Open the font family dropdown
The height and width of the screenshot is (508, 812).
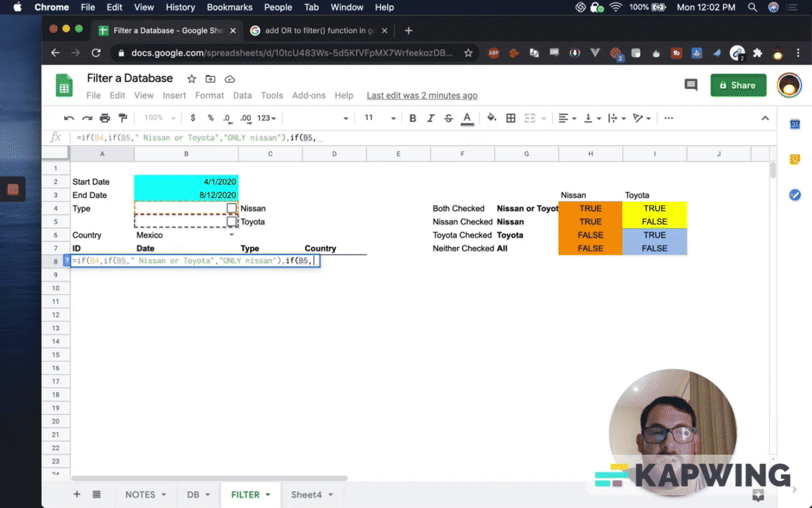pos(319,118)
